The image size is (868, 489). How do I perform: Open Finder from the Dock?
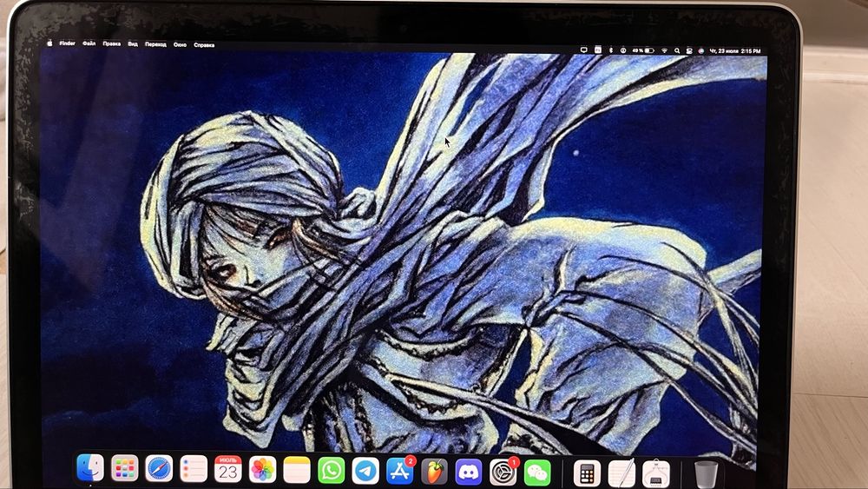(x=90, y=468)
